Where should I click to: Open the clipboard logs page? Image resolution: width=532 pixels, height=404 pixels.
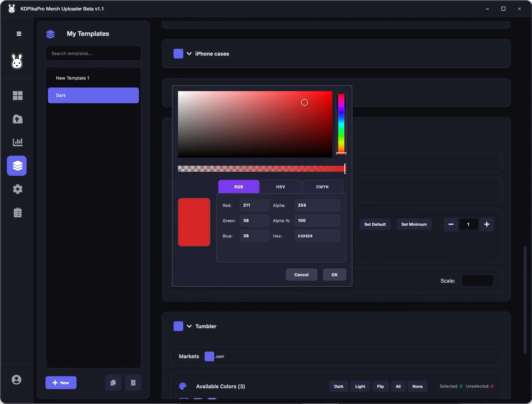17,213
